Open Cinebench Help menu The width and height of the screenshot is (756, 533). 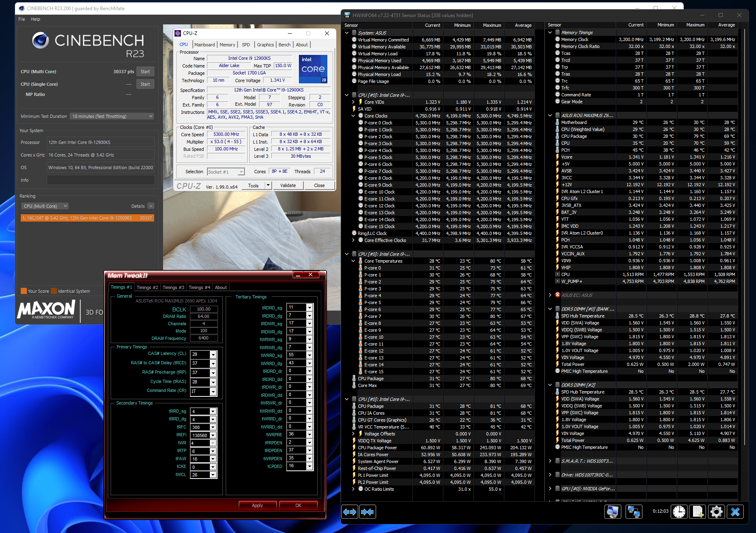click(x=35, y=19)
